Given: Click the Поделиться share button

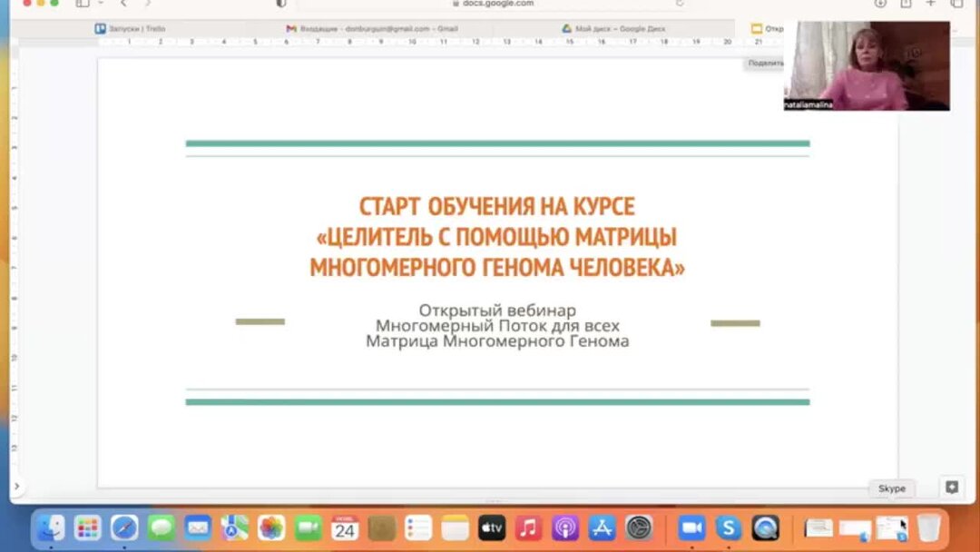Looking at the screenshot, I should (x=764, y=64).
